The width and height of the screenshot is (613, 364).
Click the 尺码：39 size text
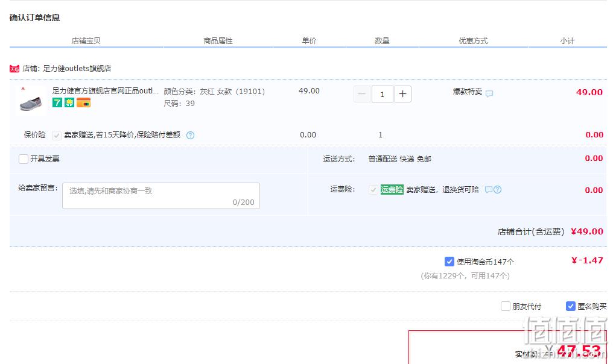(x=179, y=104)
